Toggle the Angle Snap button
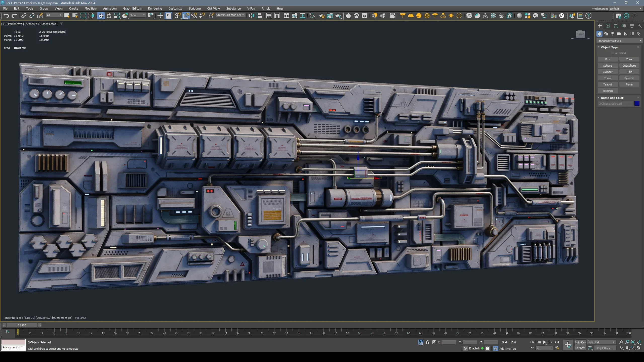The image size is (644, 362). pos(186,16)
